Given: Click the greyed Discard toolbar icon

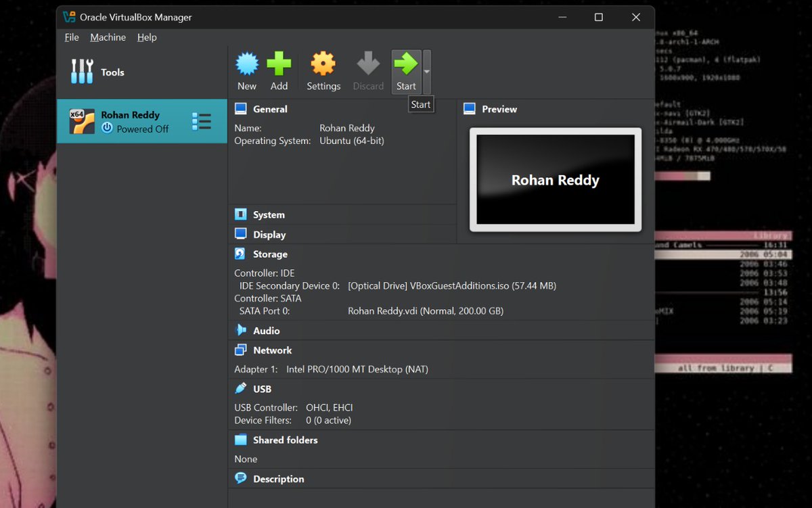Looking at the screenshot, I should tap(368, 64).
